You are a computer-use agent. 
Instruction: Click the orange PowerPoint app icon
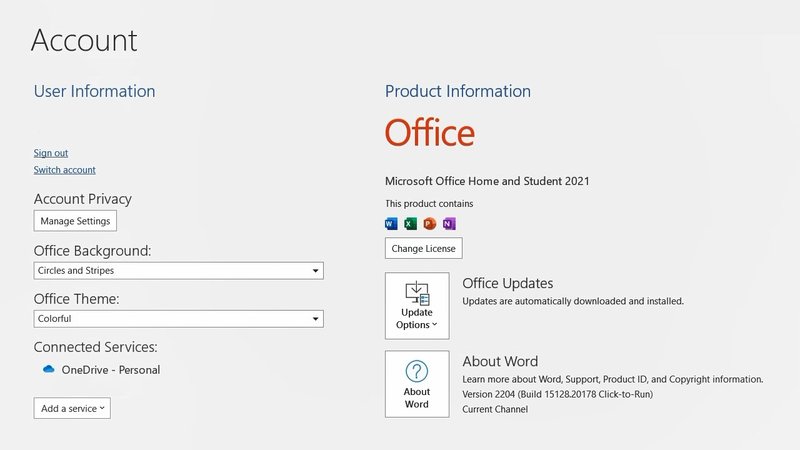429,223
